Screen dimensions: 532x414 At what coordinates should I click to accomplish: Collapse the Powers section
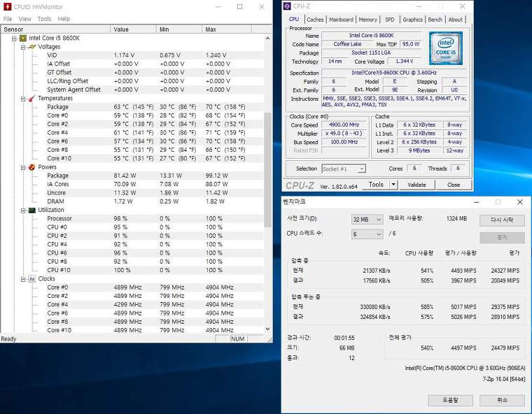(x=23, y=168)
